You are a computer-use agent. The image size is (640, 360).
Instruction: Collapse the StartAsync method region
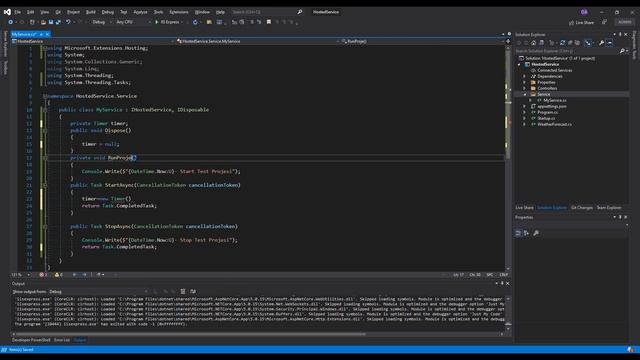[45, 185]
